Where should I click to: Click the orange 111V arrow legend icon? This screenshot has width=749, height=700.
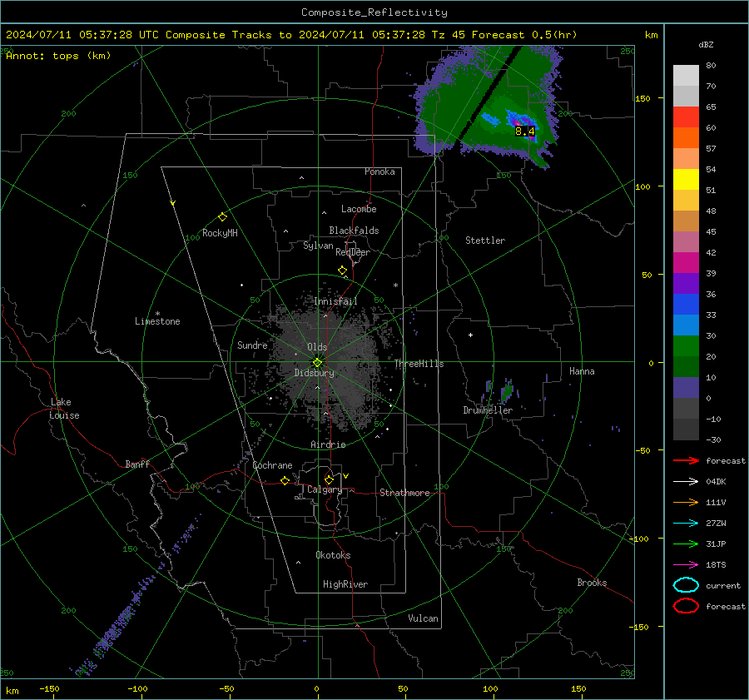pyautogui.click(x=686, y=502)
